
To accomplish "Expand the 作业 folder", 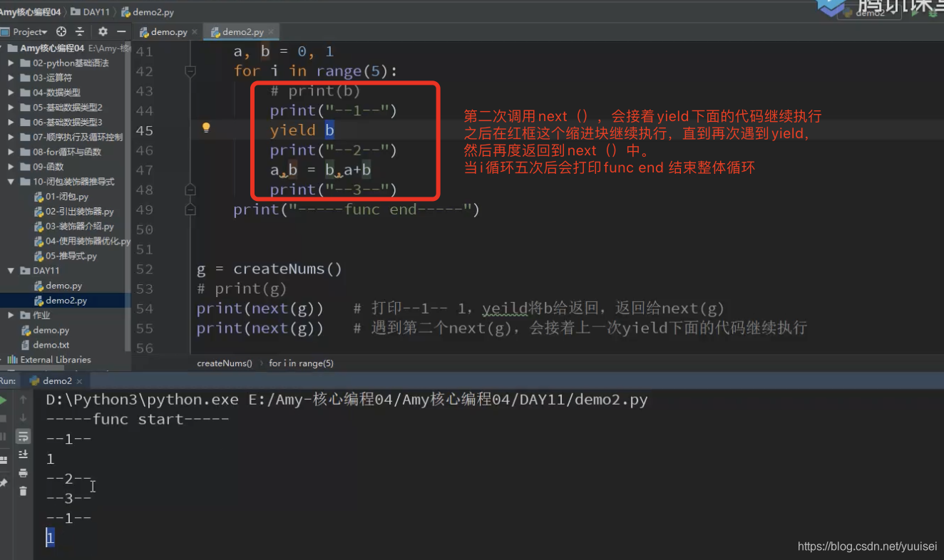I will [x=11, y=315].
